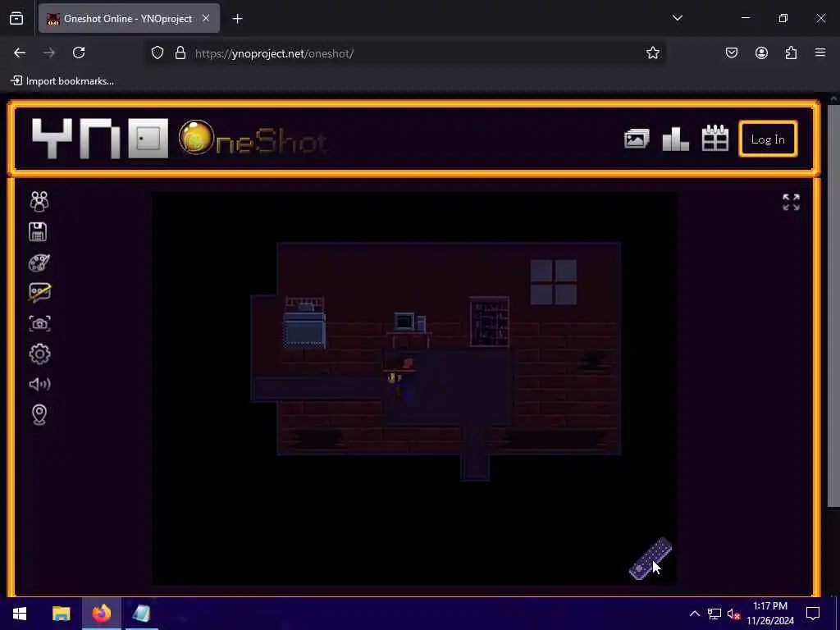
Task: Select the Oneshot Online - YNOproject tab
Action: tap(129, 19)
